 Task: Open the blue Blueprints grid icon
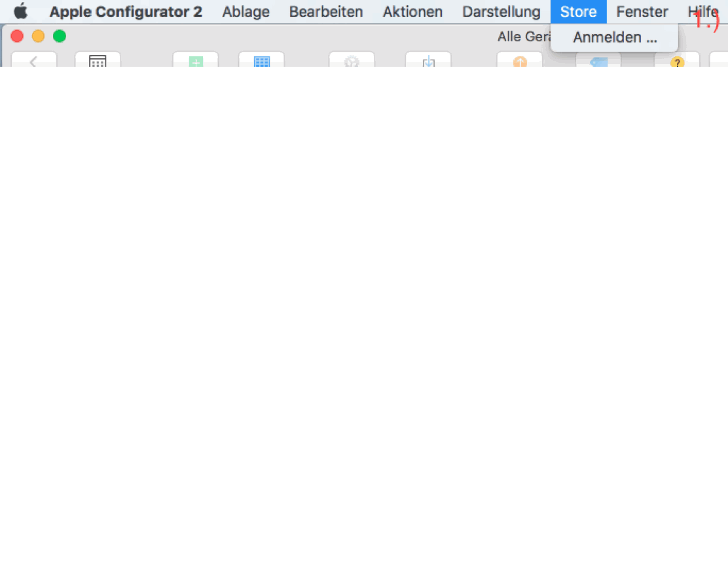[x=261, y=61]
